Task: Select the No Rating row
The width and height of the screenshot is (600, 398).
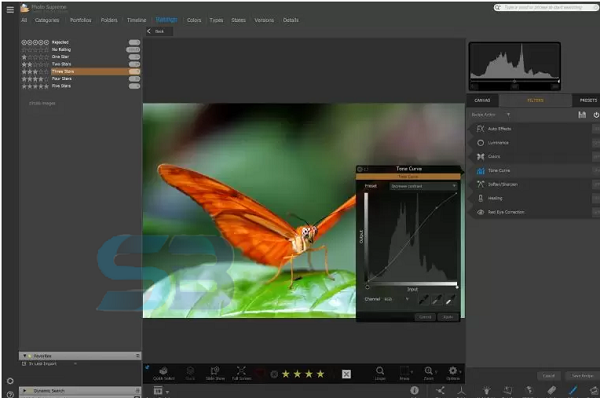Action: pos(80,50)
